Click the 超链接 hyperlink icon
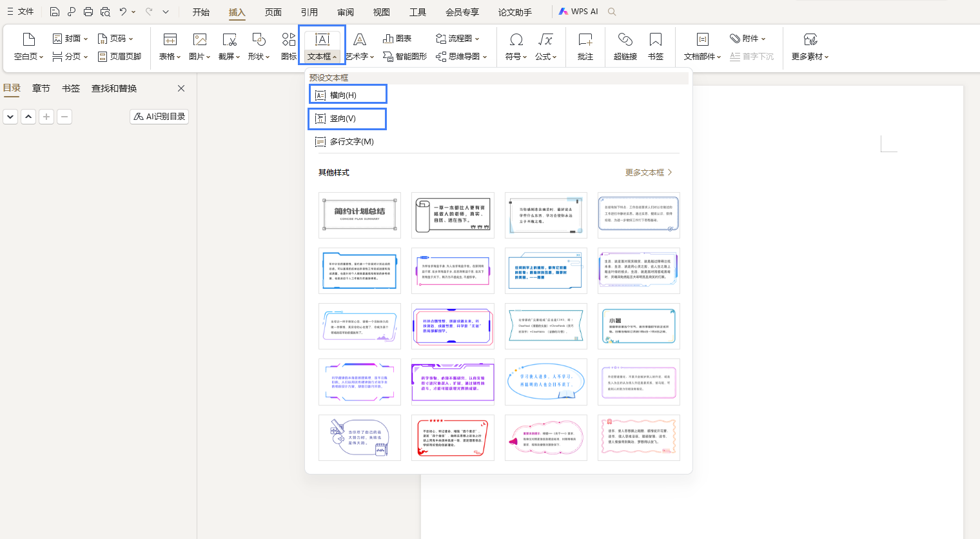 [625, 40]
